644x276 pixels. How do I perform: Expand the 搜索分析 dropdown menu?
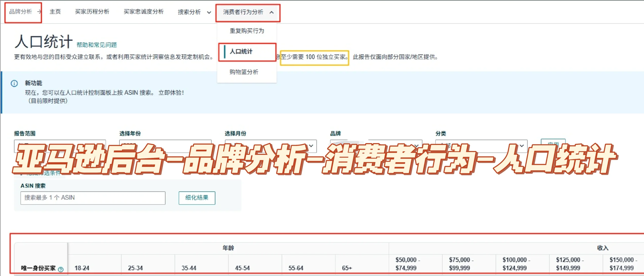click(195, 12)
